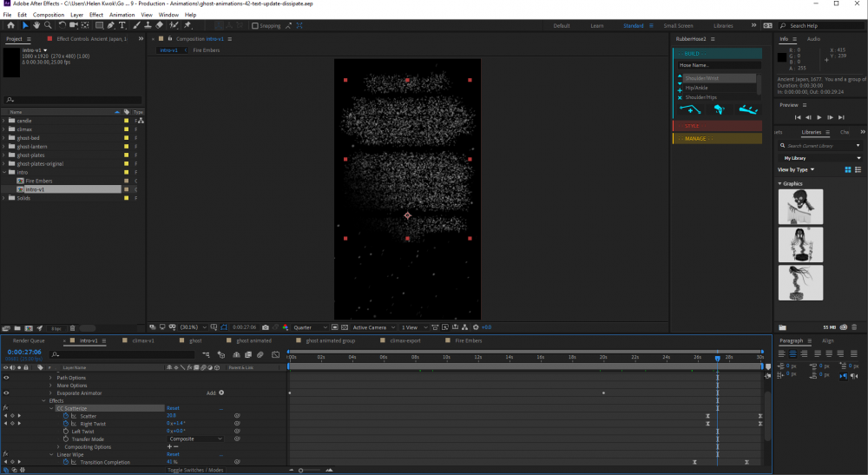Screen dimensions: 868x475
Task: Click Reset for CC Scatterize effect
Action: pos(173,408)
